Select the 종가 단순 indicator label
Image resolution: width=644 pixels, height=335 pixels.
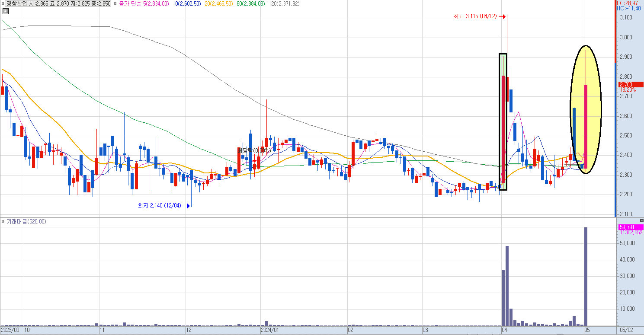[130, 3]
